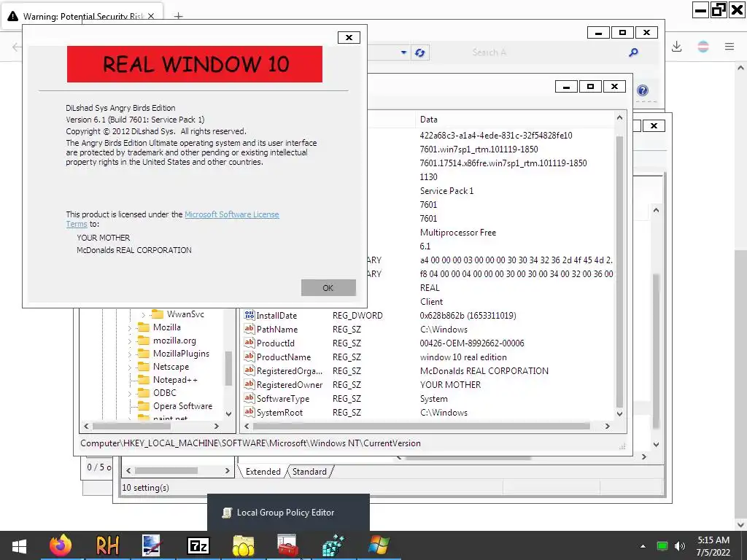Open the Windows Start menu
Screen dimensions: 747x560
[x=19, y=545]
